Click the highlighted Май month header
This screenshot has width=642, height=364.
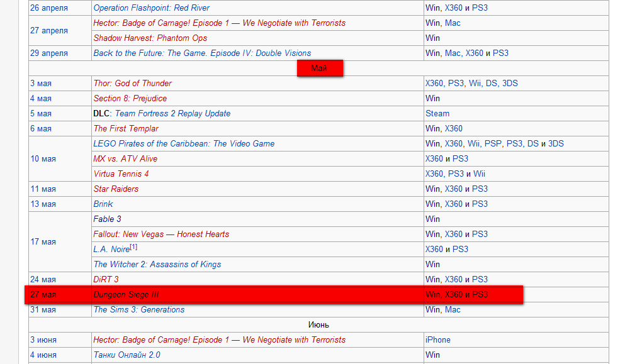click(x=320, y=69)
